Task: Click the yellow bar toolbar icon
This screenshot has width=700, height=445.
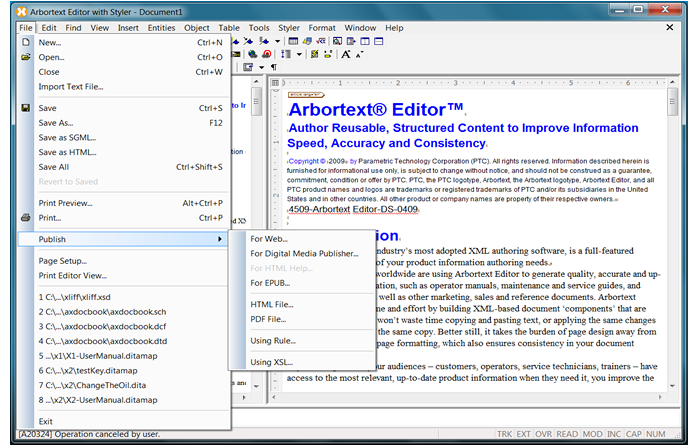Action: 328,54
